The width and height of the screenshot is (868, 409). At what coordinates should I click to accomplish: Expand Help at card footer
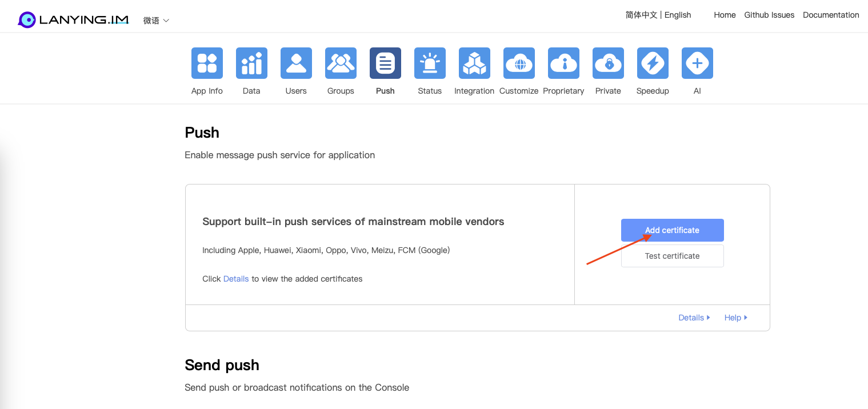pyautogui.click(x=735, y=318)
